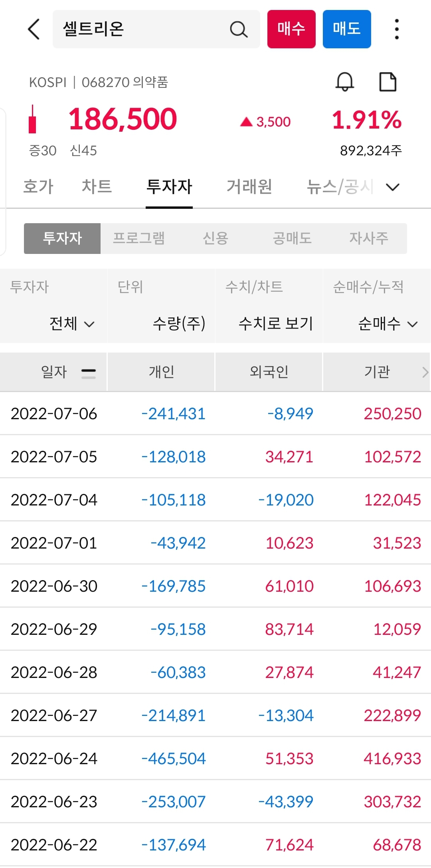Open the 거래원 tab
The width and height of the screenshot is (431, 868).
pyautogui.click(x=249, y=186)
